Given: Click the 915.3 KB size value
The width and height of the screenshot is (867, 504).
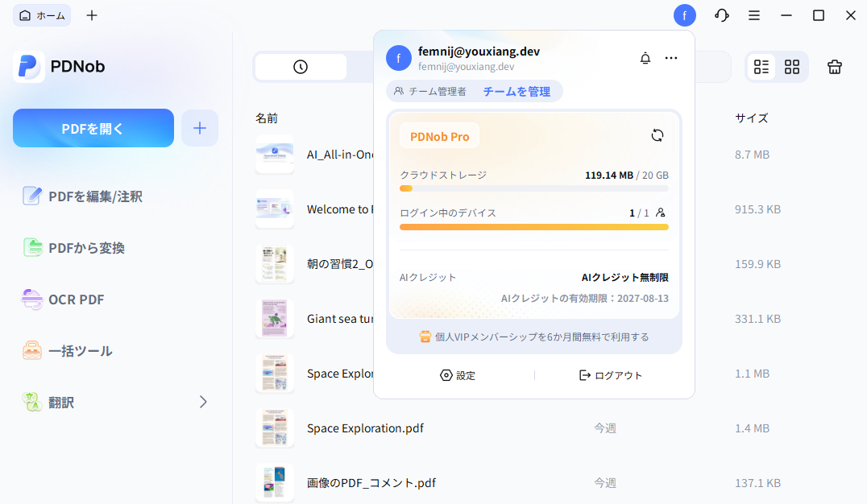Looking at the screenshot, I should click(x=757, y=209).
